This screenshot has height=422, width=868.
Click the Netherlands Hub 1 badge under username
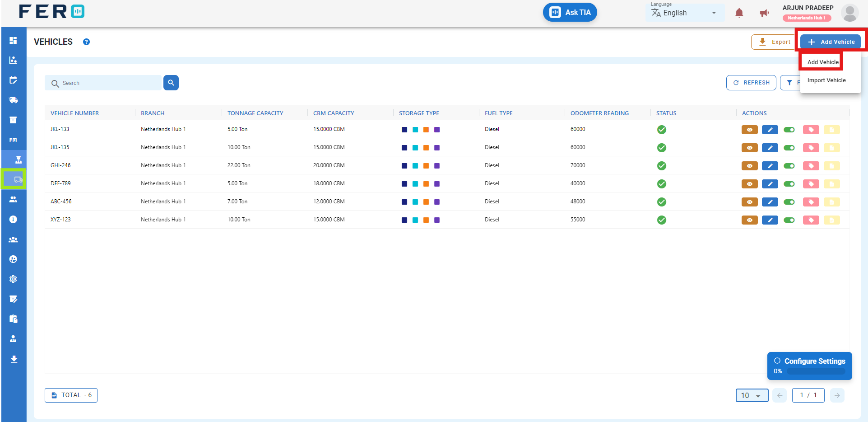point(807,18)
